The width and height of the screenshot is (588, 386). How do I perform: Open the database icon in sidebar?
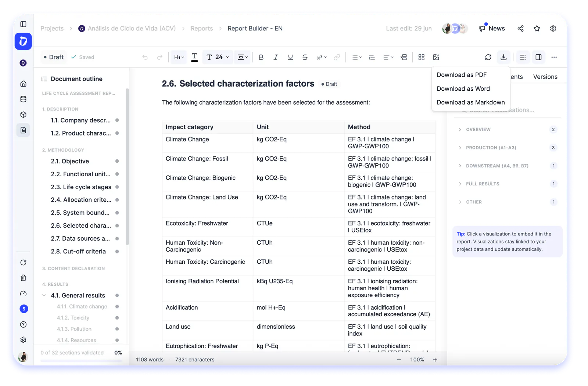[x=23, y=99]
